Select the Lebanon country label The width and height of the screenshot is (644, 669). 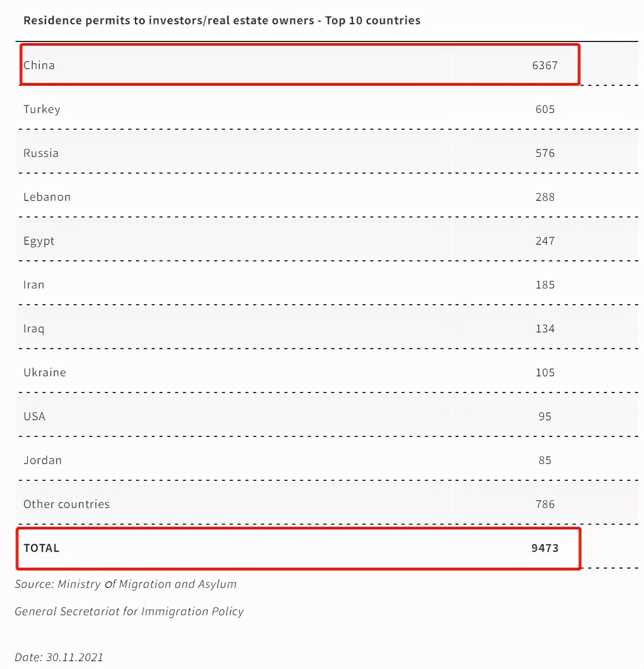coord(47,197)
